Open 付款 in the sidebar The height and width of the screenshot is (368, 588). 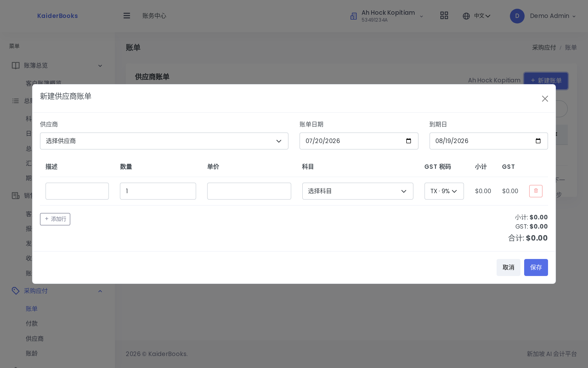tap(32, 323)
